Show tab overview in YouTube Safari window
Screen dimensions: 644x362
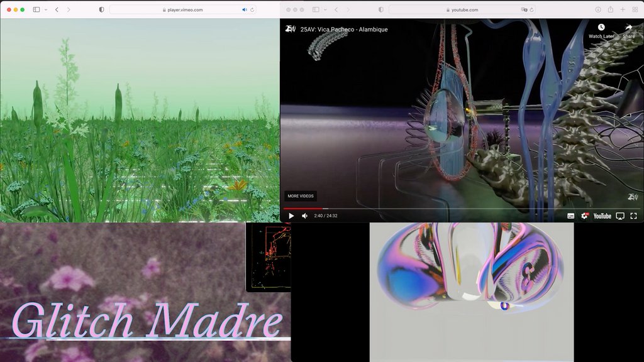click(635, 9)
